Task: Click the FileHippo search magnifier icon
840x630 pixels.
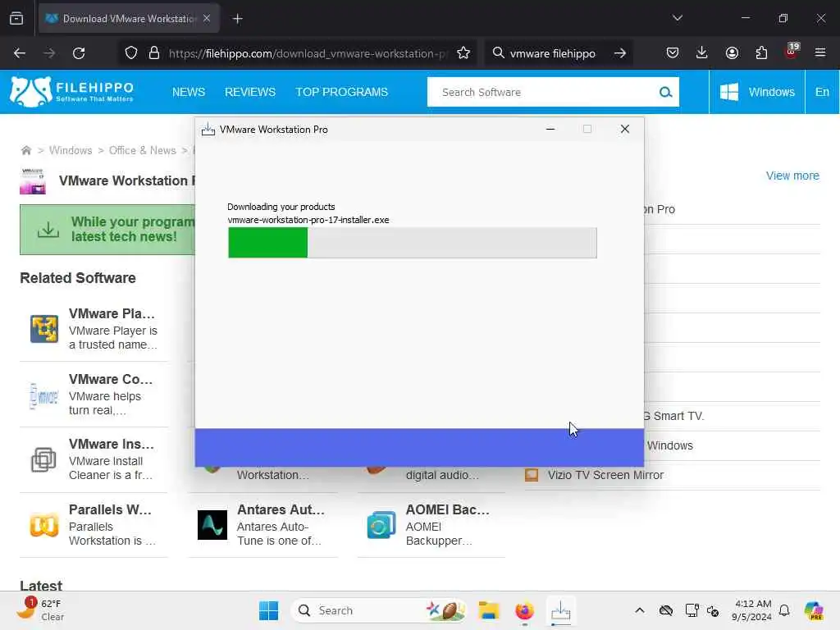Action: tap(665, 92)
